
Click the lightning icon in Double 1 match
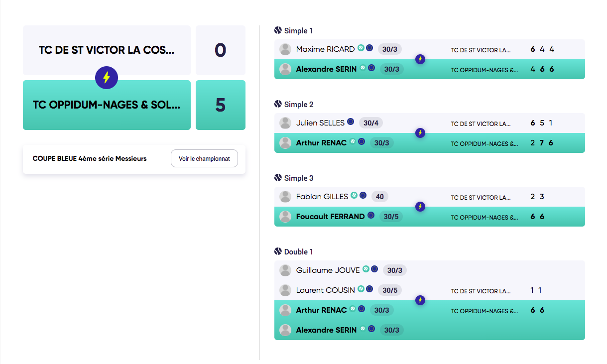click(x=420, y=300)
